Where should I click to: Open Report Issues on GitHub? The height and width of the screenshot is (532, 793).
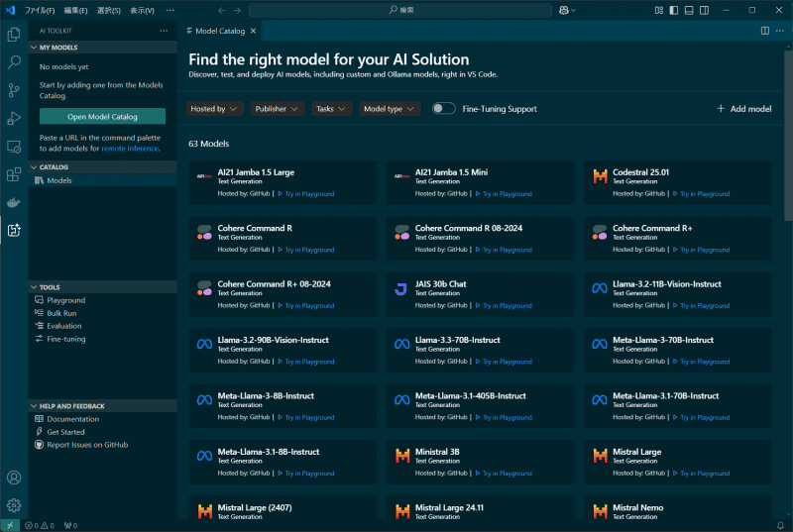103,445
